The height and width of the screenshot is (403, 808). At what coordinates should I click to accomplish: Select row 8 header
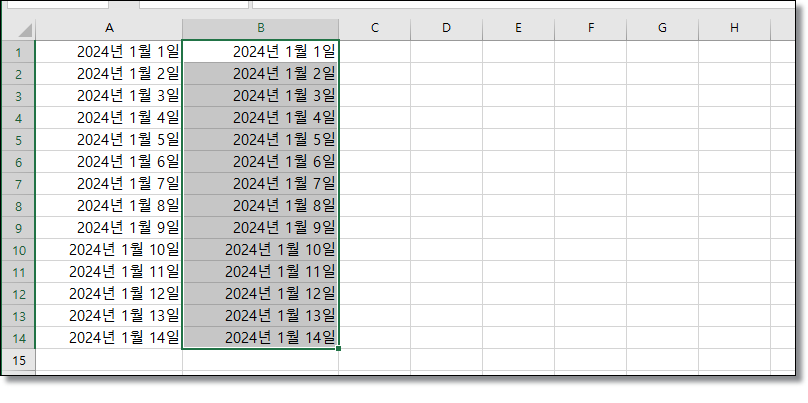(x=19, y=206)
